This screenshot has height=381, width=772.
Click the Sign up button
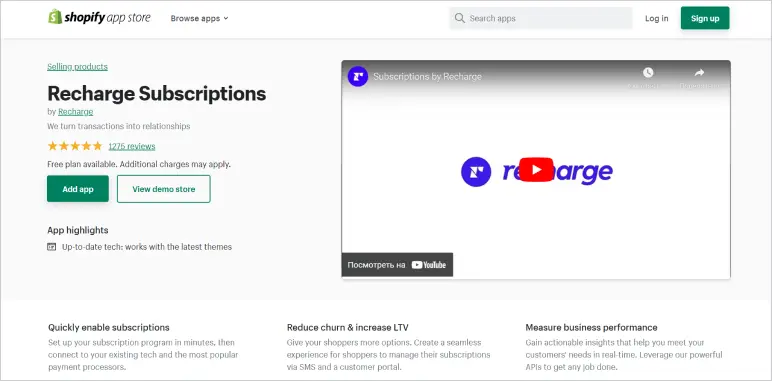tap(705, 18)
